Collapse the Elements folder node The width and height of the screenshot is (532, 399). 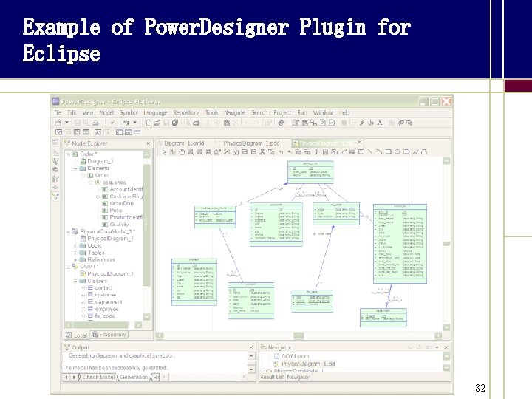[75, 168]
